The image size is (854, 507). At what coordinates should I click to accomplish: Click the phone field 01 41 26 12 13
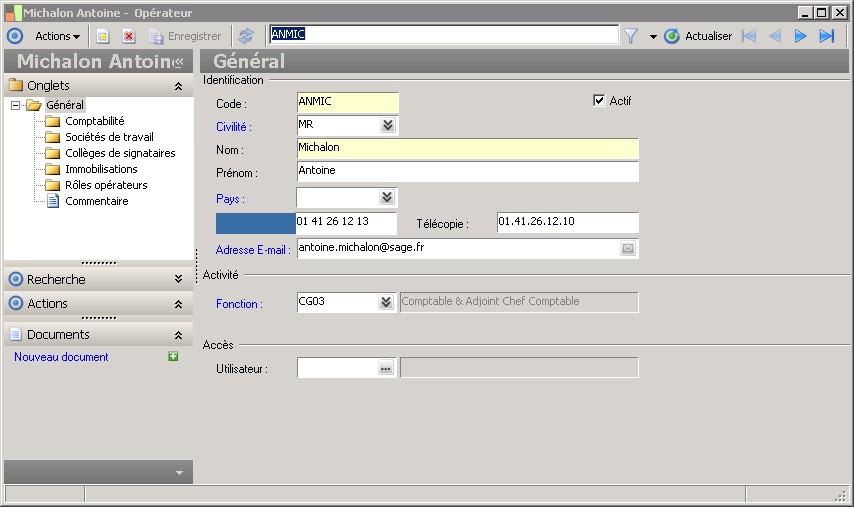346,222
